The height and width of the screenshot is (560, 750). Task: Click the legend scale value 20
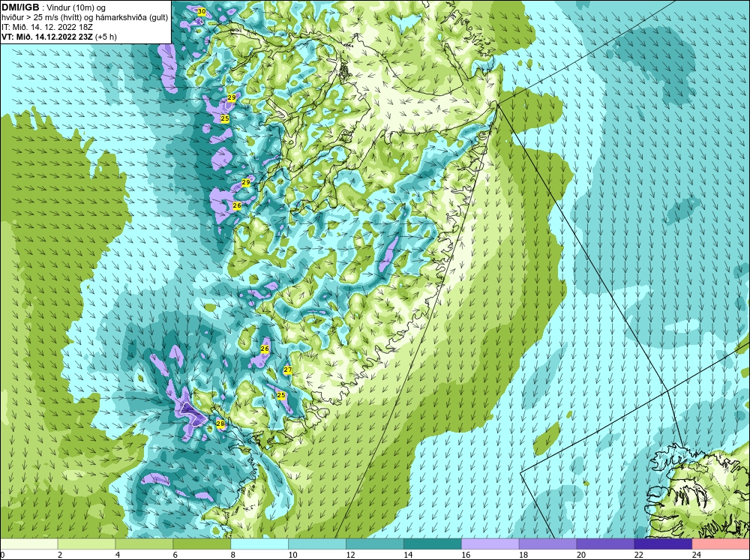[x=581, y=555]
